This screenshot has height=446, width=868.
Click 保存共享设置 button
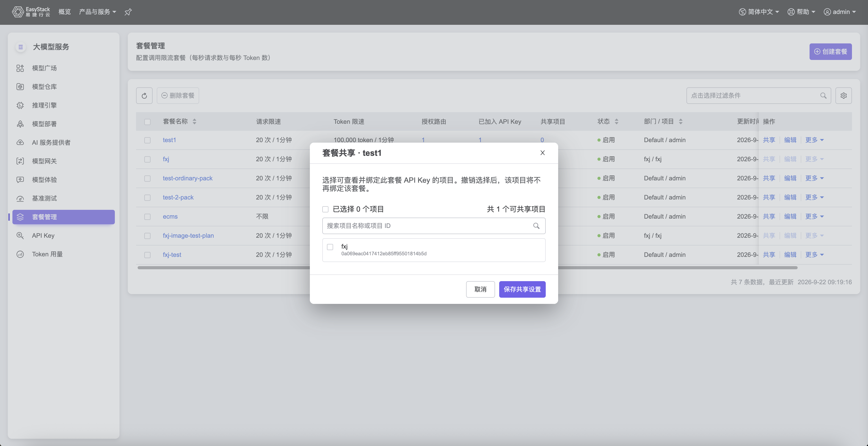pyautogui.click(x=522, y=289)
